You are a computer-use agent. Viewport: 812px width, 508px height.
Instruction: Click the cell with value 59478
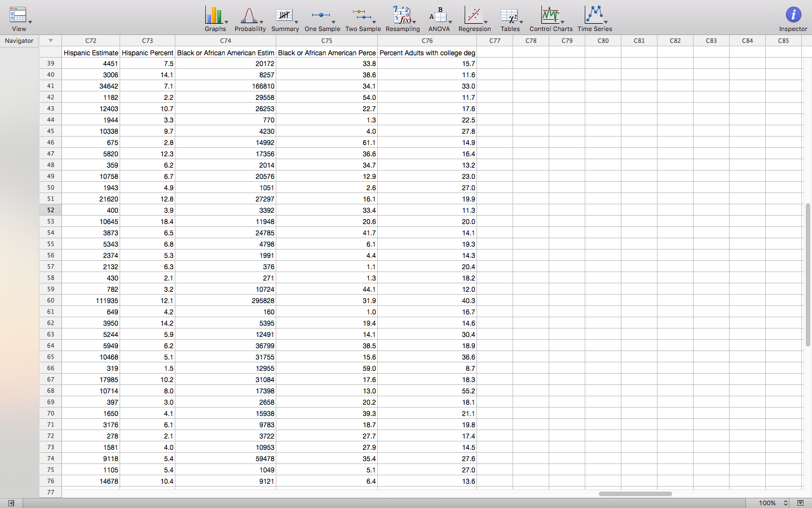(x=226, y=458)
